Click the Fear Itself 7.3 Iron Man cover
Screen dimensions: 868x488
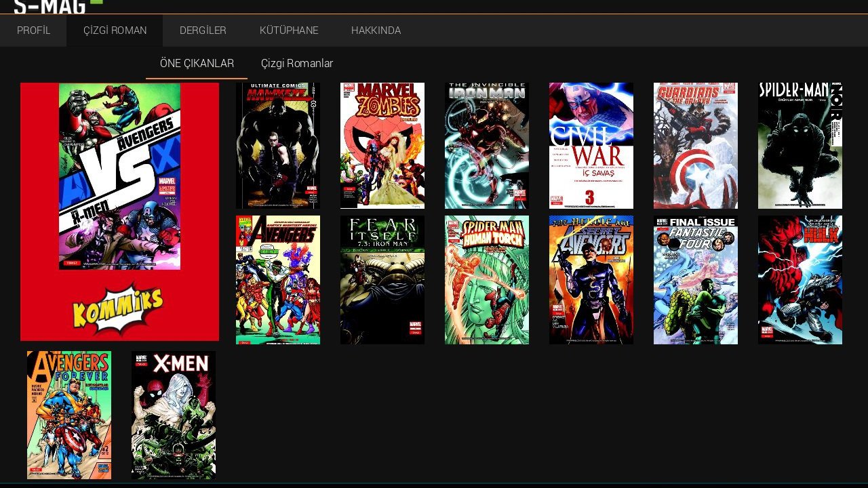382,279
